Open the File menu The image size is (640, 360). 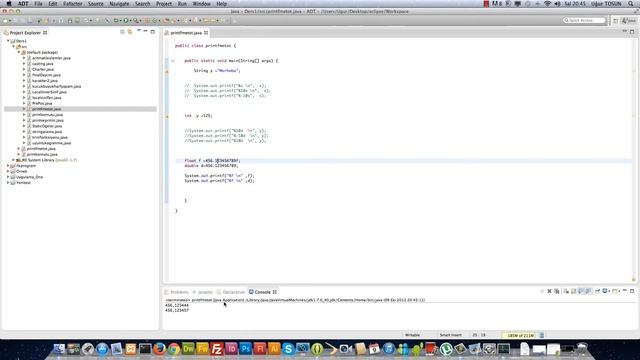click(x=38, y=4)
